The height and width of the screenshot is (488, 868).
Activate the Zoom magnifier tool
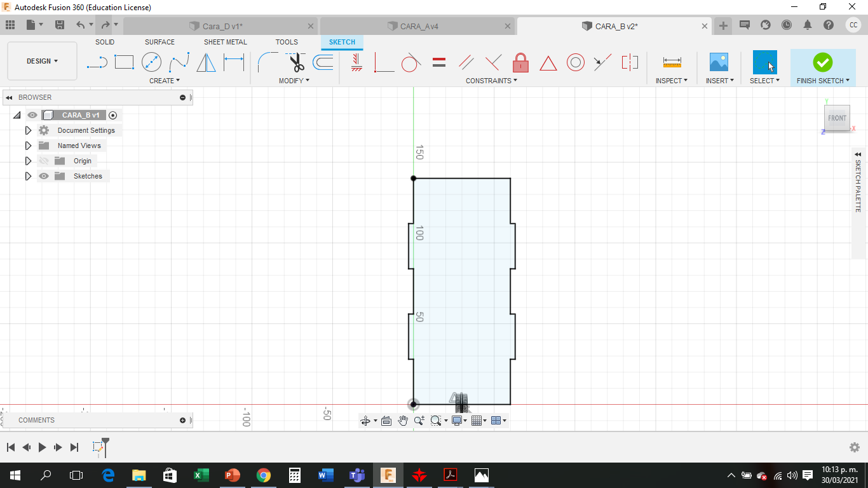click(x=419, y=421)
